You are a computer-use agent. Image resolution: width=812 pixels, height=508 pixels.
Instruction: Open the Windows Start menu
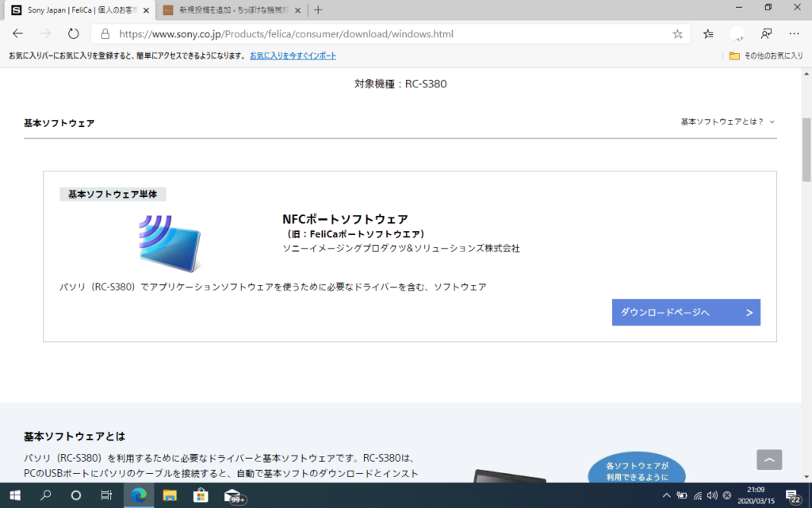[15, 495]
